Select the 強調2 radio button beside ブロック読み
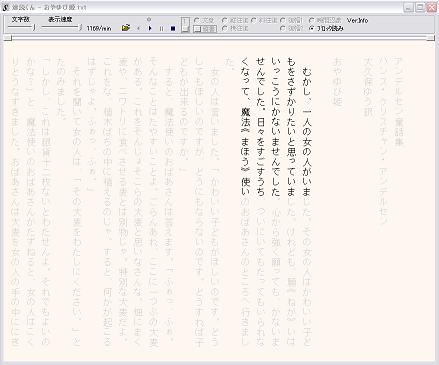 (x=283, y=28)
